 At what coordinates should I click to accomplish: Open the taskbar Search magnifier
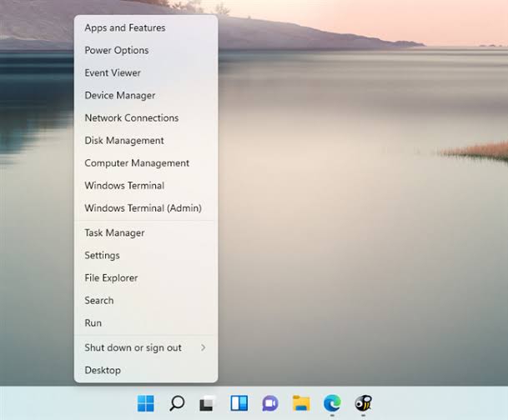[x=177, y=403]
